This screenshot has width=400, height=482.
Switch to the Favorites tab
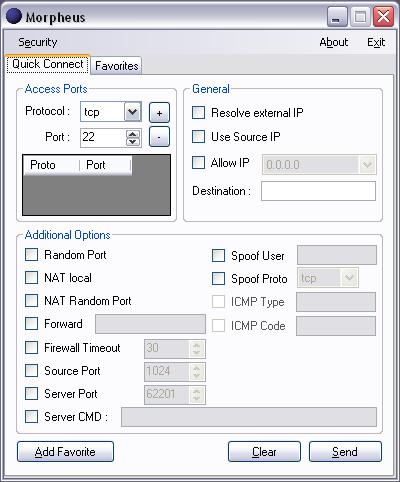[116, 66]
